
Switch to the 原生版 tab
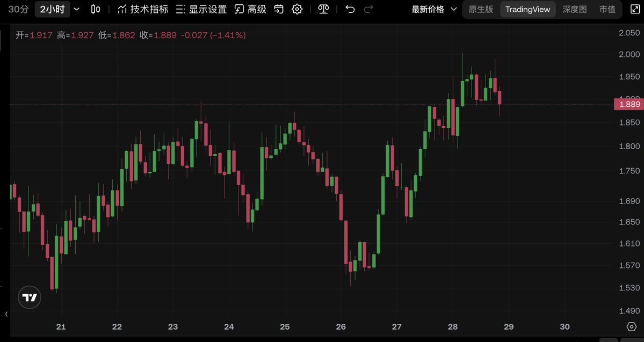481,9
